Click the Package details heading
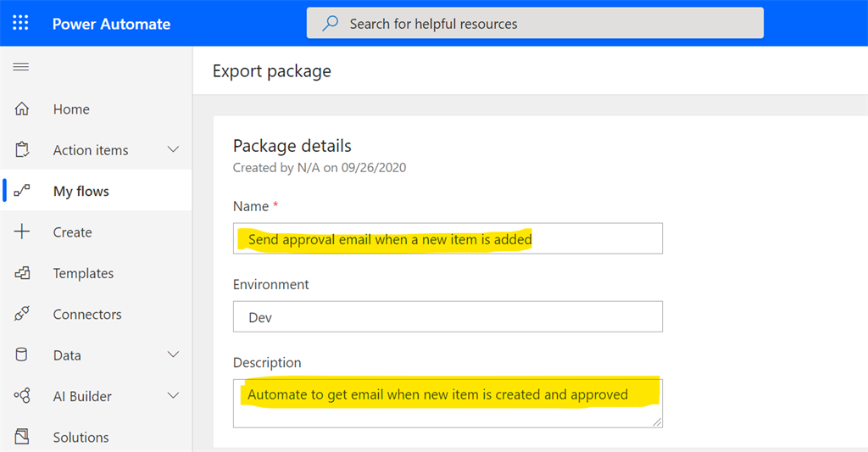This screenshot has width=868, height=452. click(292, 146)
